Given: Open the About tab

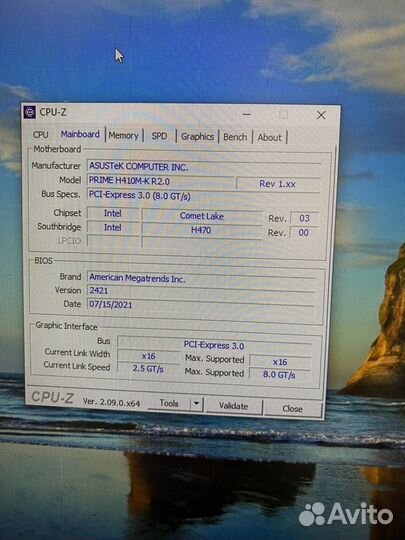Looking at the screenshot, I should tap(269, 138).
